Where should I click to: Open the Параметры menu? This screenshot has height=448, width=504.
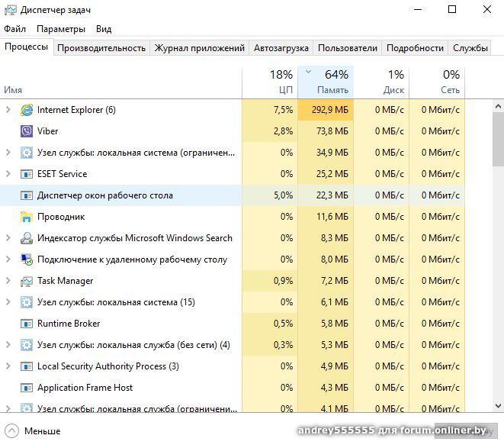point(60,29)
